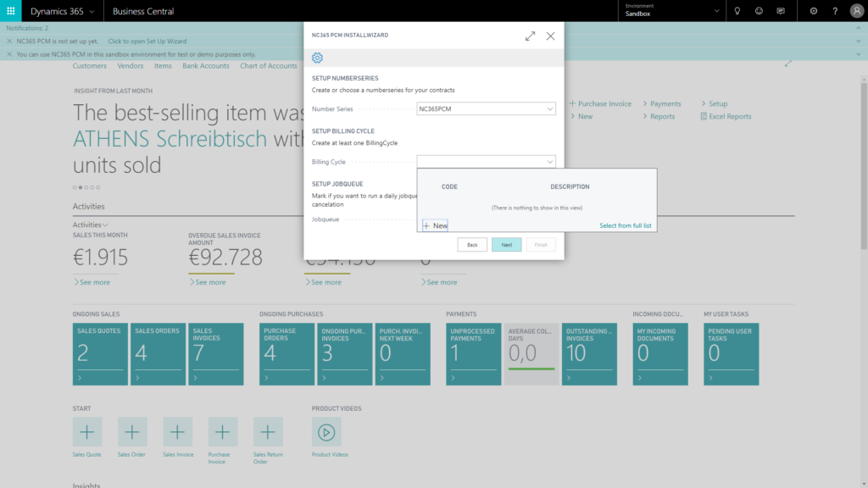Play the Product Videos icon
The image size is (868, 488).
coord(326,431)
